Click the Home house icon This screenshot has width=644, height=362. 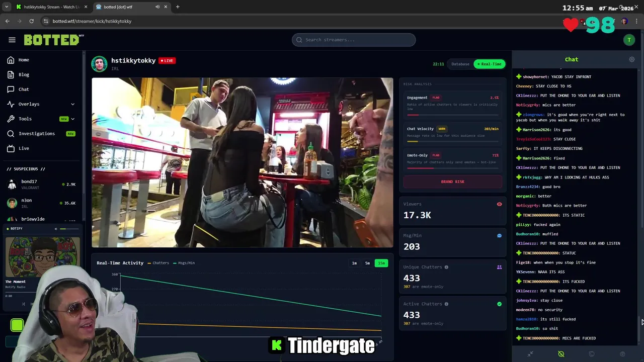pyautogui.click(x=11, y=60)
